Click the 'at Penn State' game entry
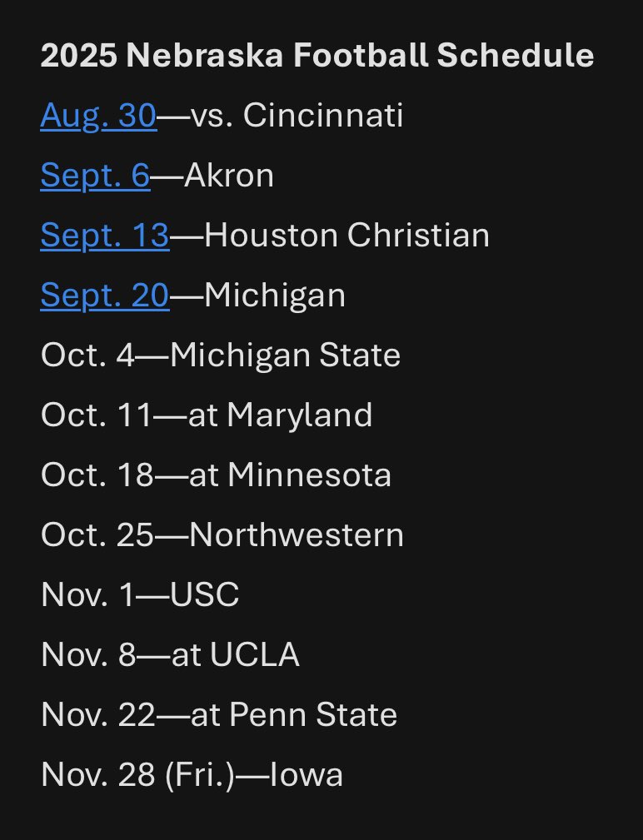Viewport: 643px width, 840px height. click(293, 715)
